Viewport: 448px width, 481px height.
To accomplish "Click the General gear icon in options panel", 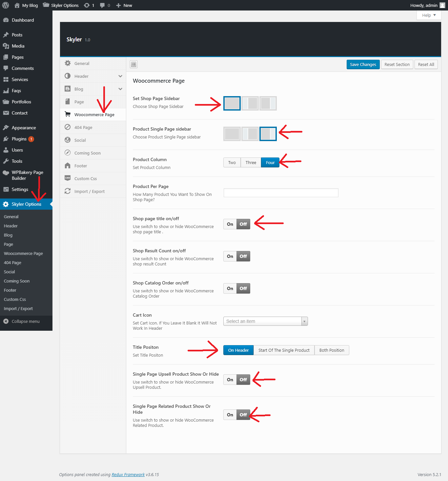I will 68,63.
